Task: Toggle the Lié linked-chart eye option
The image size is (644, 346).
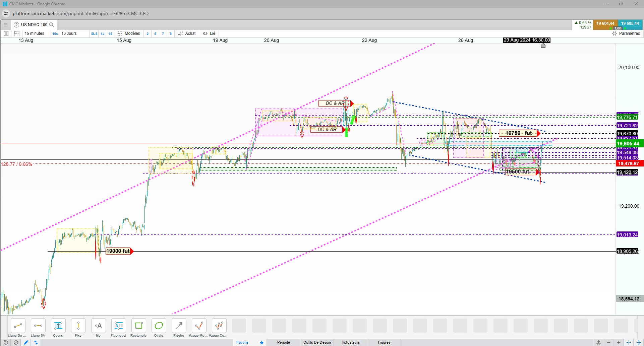Action: coord(209,33)
